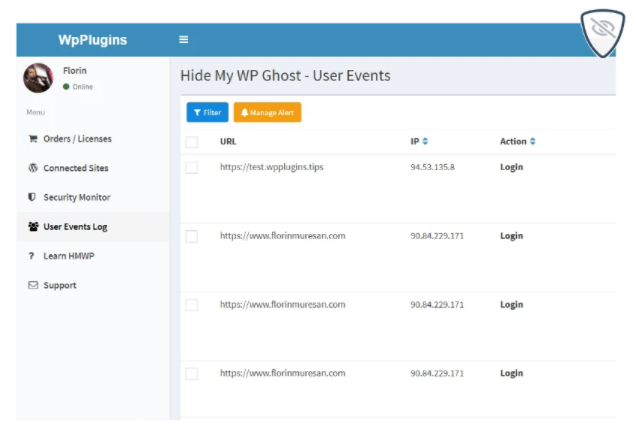Check the box for test.wpplugins.tips row
The width and height of the screenshot is (637, 428).
click(x=192, y=167)
